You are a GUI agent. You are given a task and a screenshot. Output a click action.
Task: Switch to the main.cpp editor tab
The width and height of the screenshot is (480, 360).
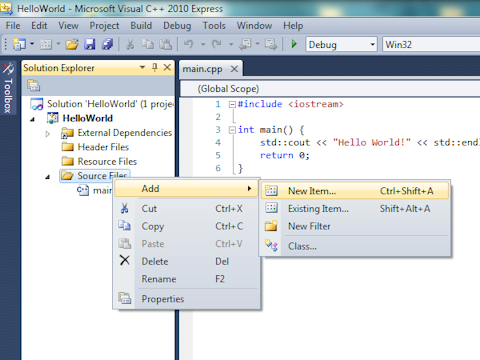pyautogui.click(x=202, y=69)
